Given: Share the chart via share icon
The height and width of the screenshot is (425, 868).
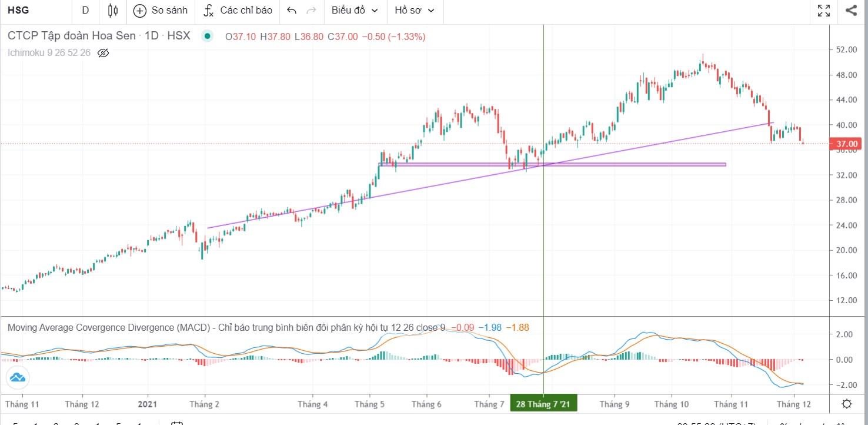Looking at the screenshot, I should point(851,11).
